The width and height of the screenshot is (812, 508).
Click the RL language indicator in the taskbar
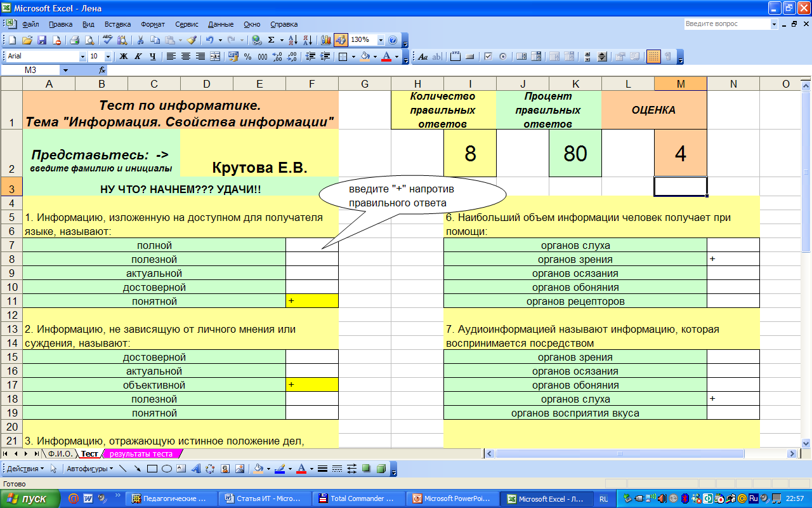pyautogui.click(x=603, y=498)
